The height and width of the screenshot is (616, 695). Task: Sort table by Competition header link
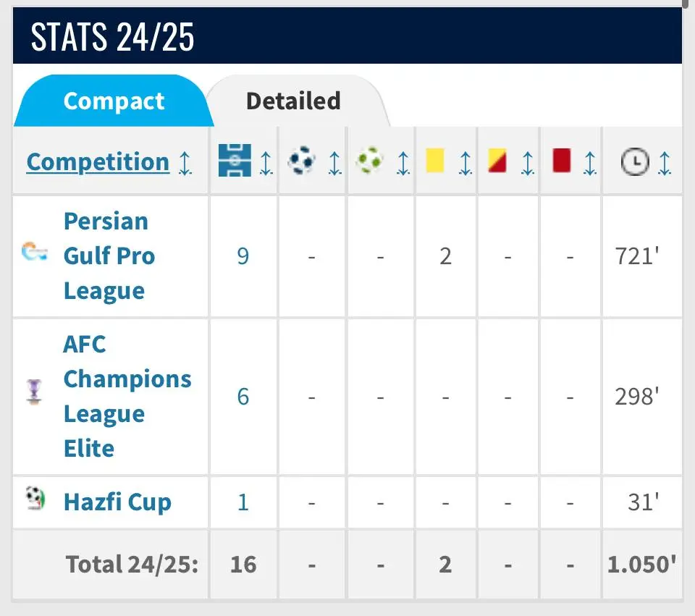[98, 162]
